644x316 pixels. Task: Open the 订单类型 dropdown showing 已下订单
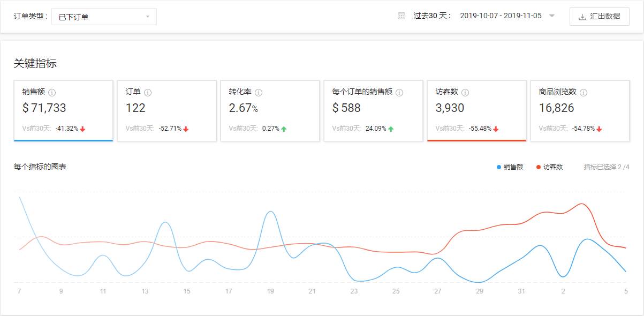pos(104,17)
